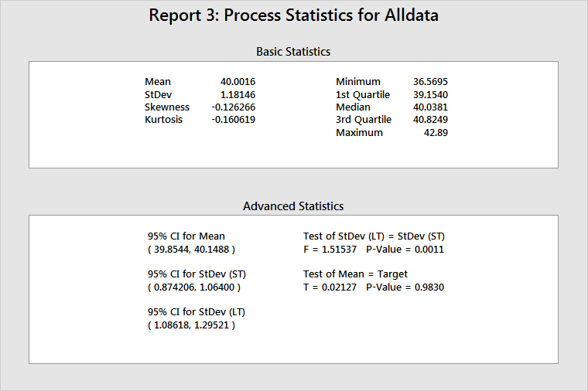Click the '95% CI for StDev (ST)' label

pos(197,274)
